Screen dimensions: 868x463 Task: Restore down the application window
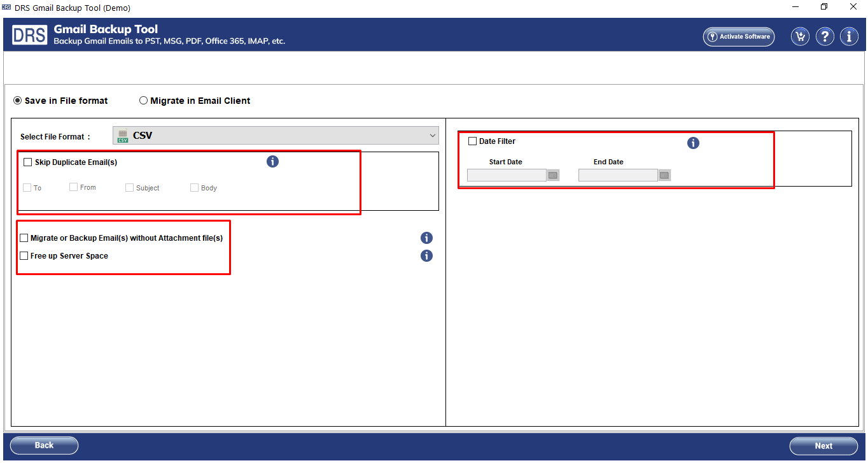824,7
